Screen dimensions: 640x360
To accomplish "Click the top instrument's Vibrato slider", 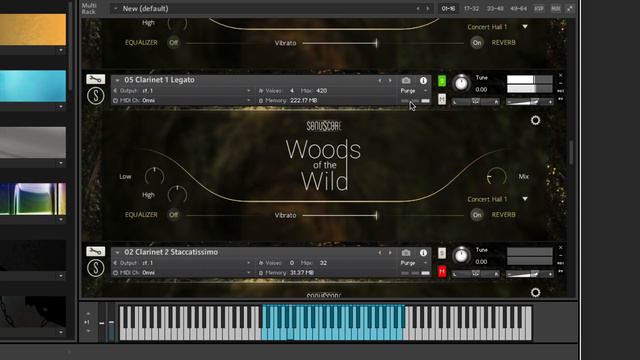I will click(x=340, y=43).
